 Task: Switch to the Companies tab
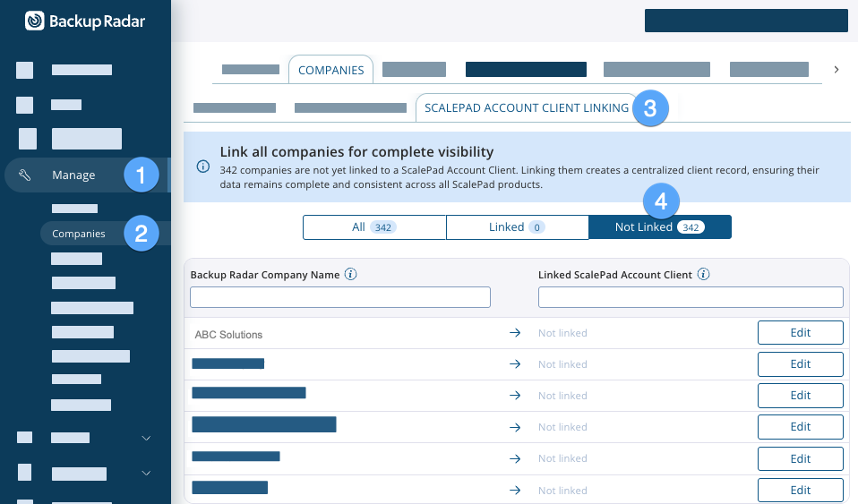[x=330, y=70]
